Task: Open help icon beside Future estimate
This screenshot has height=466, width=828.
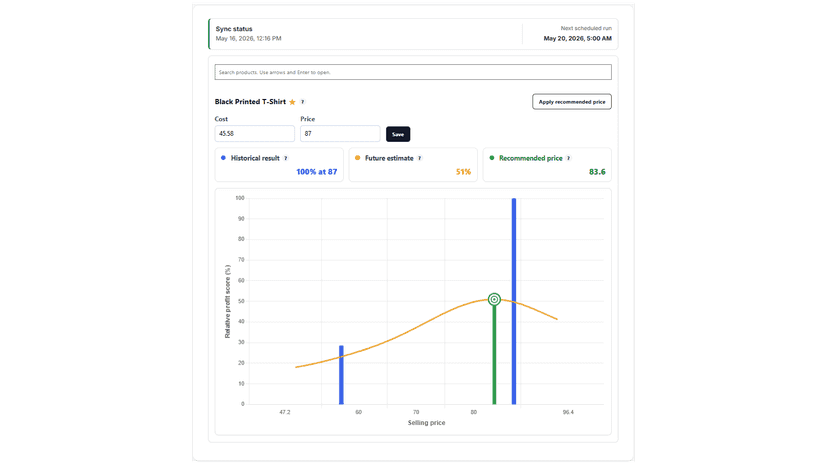Action: pos(420,158)
